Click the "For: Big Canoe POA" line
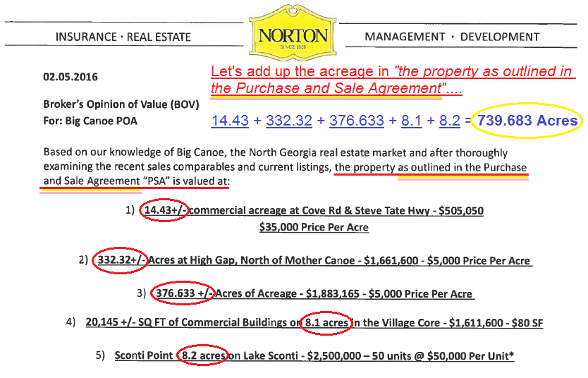Image resolution: width=588 pixels, height=378 pixels. click(90, 121)
